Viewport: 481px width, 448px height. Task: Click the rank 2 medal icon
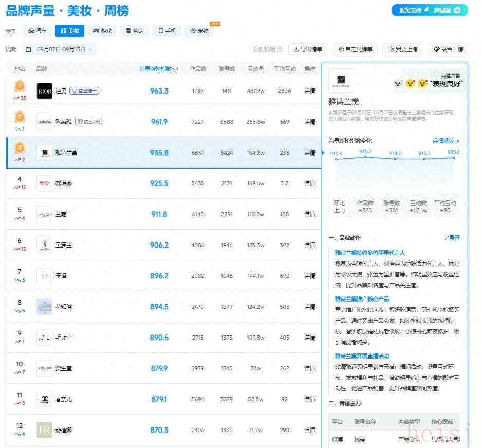pyautogui.click(x=20, y=117)
